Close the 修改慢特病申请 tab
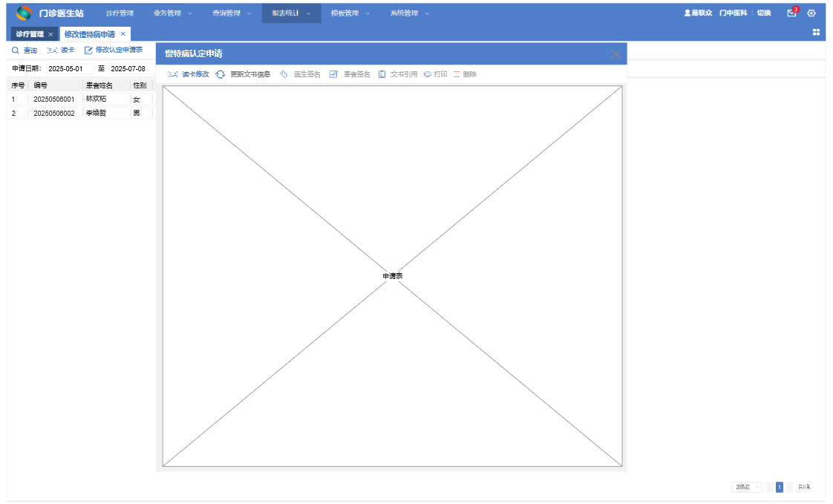The height and width of the screenshot is (504, 833). (x=122, y=33)
